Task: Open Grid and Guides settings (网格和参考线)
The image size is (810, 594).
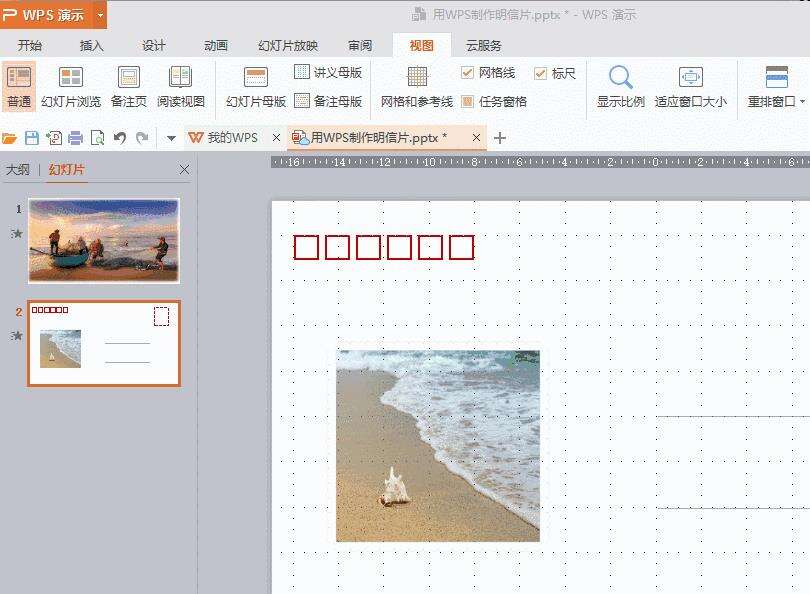Action: click(x=416, y=85)
